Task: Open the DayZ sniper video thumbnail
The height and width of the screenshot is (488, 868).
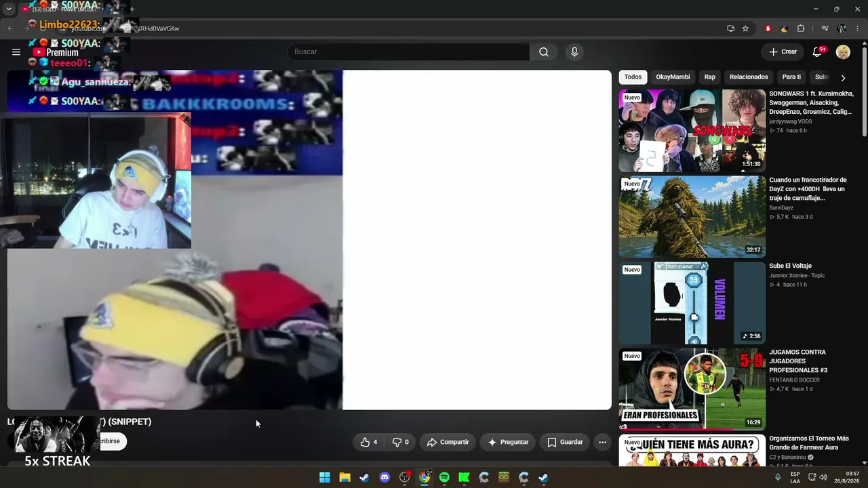Action: 692,217
